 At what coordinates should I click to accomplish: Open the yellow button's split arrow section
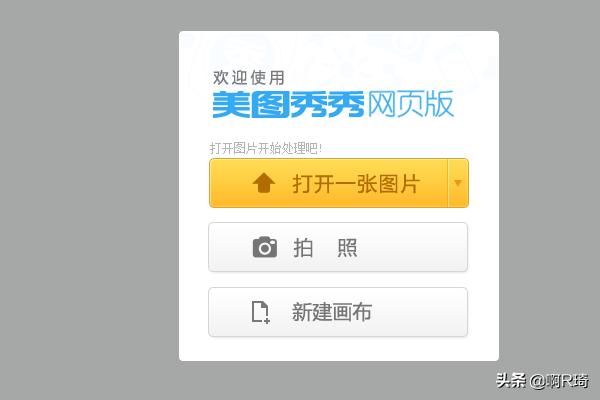458,183
